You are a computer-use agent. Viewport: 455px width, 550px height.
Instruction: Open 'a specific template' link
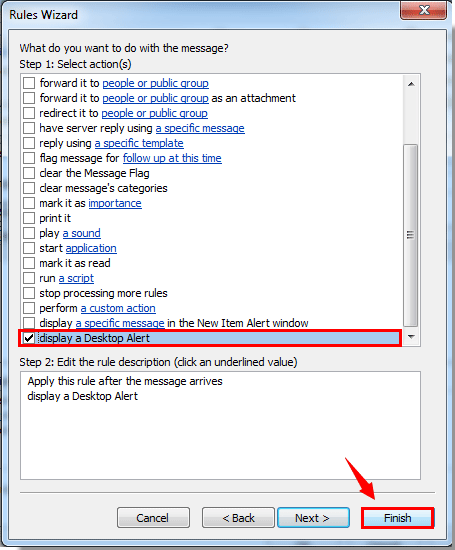pos(139,143)
